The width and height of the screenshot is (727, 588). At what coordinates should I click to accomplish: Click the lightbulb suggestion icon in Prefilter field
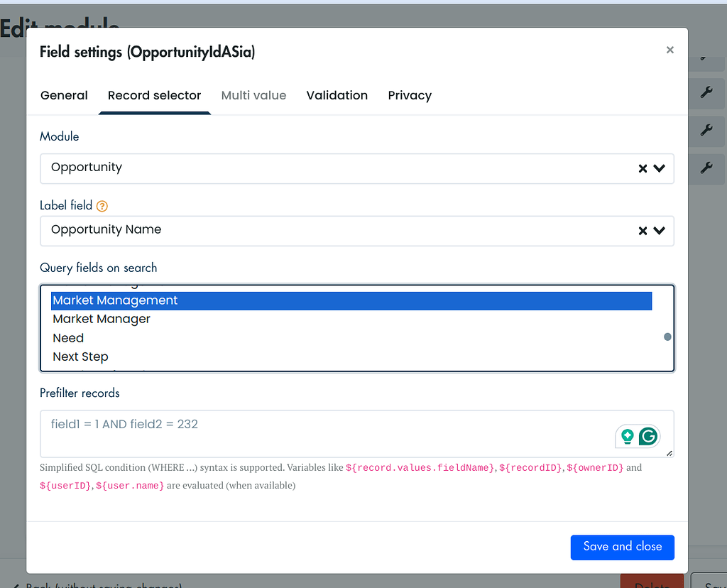(x=629, y=437)
